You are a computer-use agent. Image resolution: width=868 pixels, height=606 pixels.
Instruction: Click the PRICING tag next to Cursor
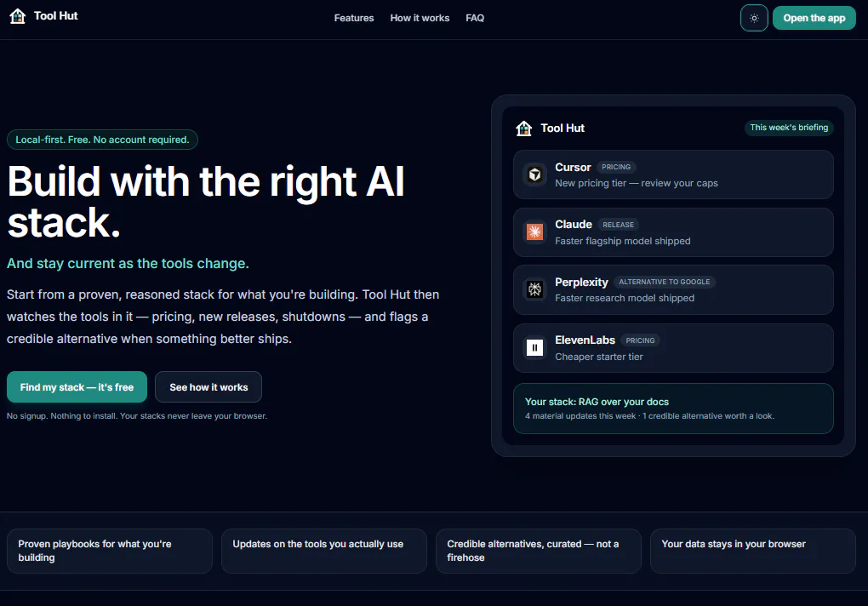click(x=616, y=167)
